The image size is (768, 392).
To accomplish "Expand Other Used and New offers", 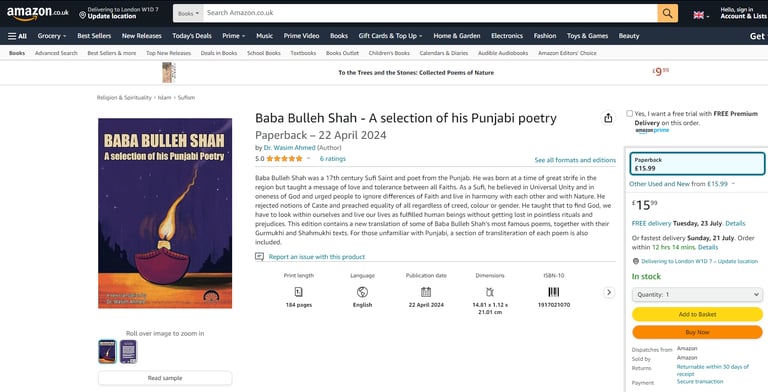I will click(x=682, y=184).
